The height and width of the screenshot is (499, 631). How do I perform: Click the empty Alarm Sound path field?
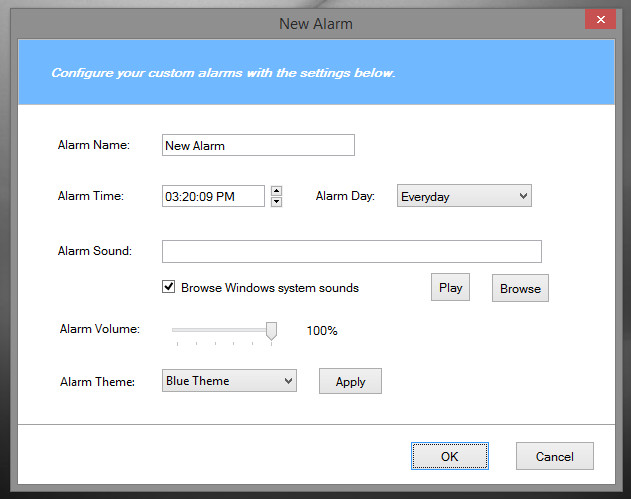coord(351,251)
